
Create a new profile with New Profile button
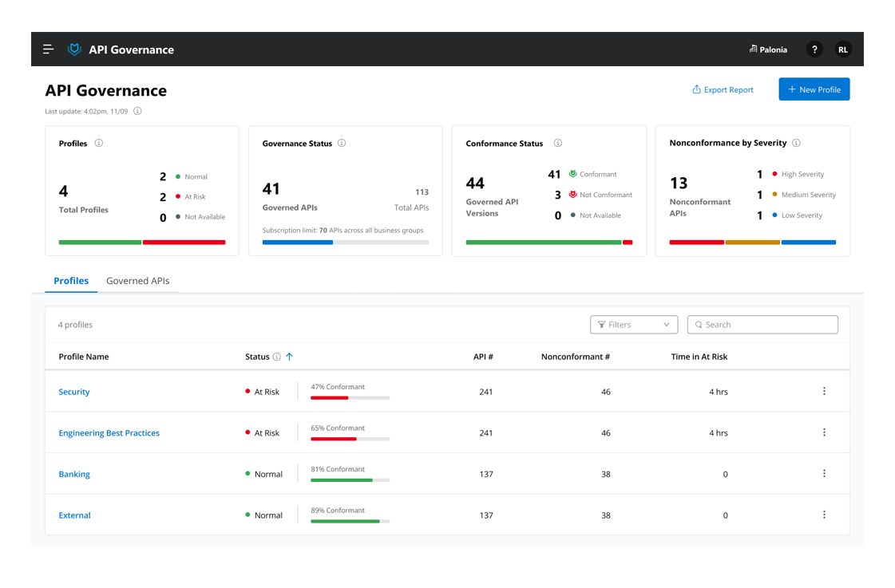pos(814,89)
